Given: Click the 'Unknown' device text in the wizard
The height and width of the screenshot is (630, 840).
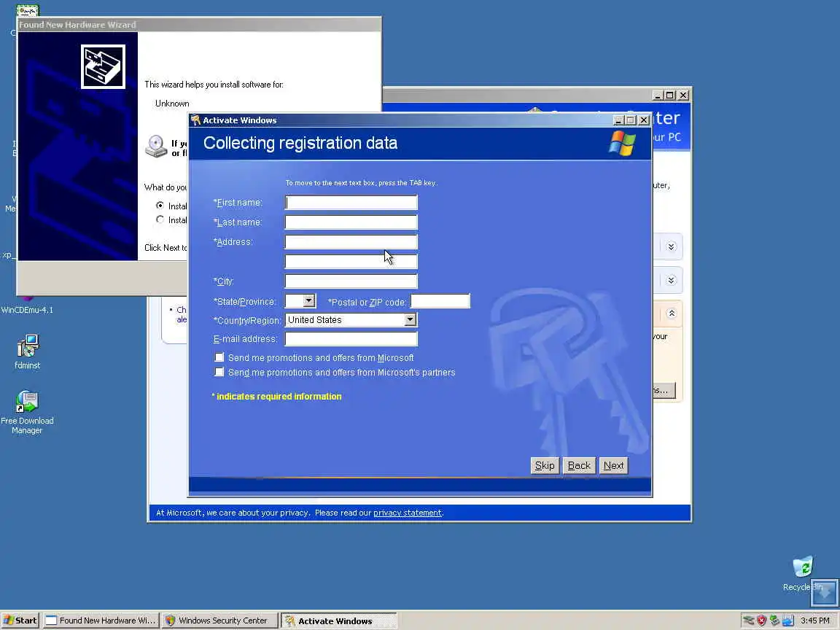Looking at the screenshot, I should point(172,104).
